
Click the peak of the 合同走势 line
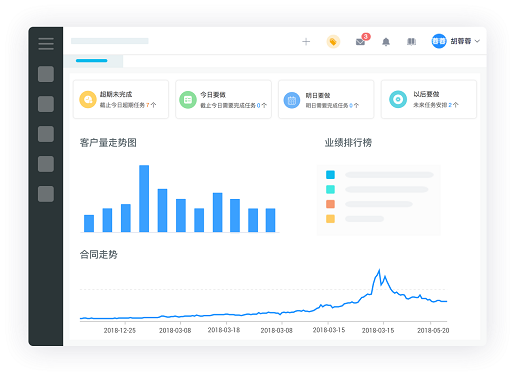(x=379, y=270)
